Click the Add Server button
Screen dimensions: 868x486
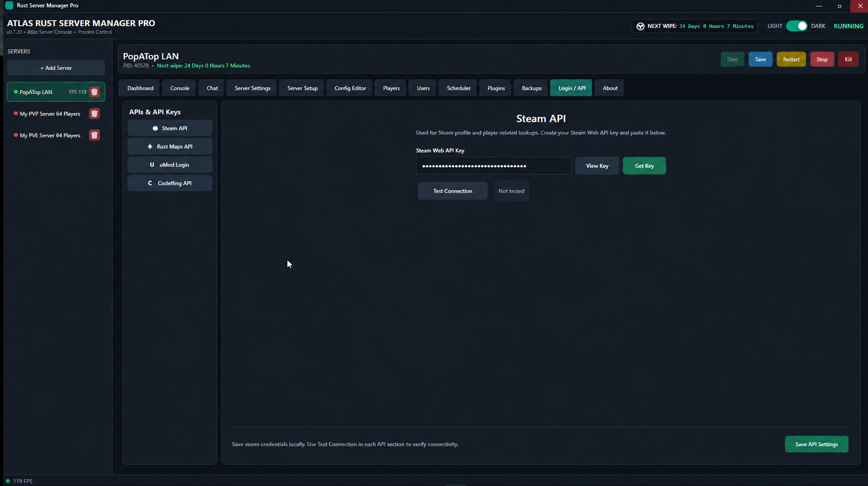tap(56, 68)
